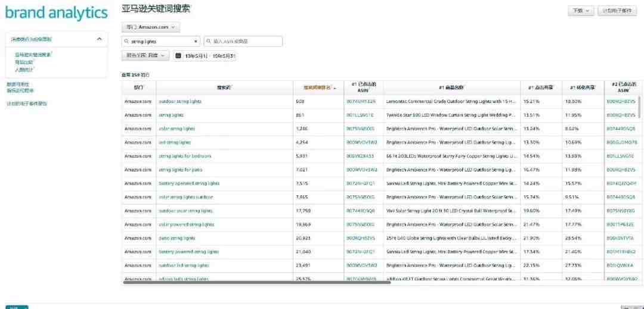
Task: Open the second link under sidebar reports
Action: (x=24, y=62)
